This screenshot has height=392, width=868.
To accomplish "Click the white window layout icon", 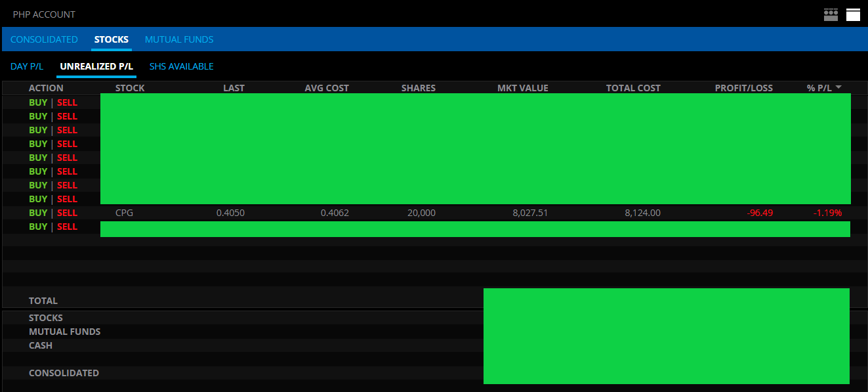I will [x=853, y=14].
